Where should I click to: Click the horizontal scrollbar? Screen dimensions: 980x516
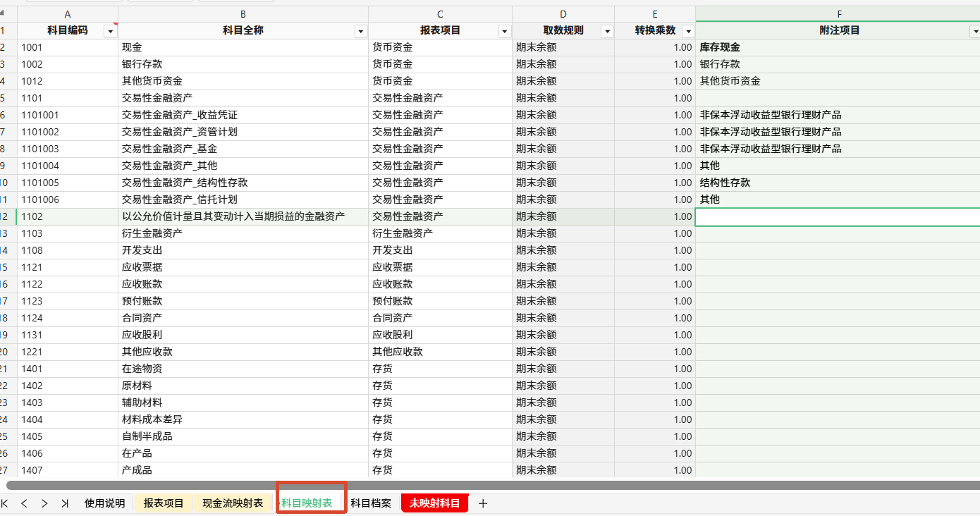[494, 485]
